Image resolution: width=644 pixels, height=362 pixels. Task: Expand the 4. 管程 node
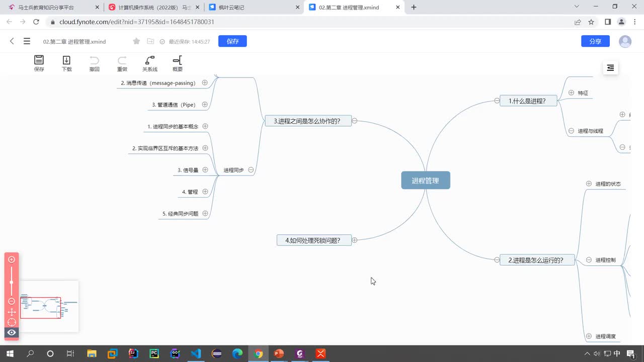click(x=205, y=192)
